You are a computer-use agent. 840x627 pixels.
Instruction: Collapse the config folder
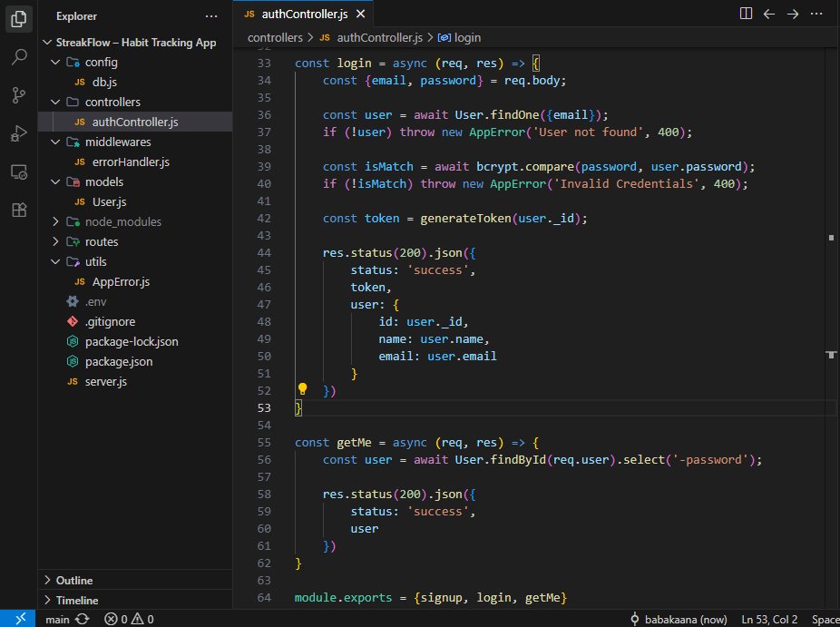[x=55, y=63]
